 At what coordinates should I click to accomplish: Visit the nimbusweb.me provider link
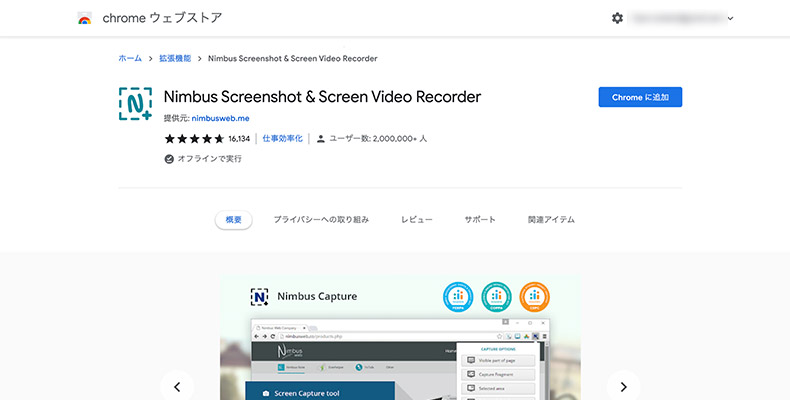pyautogui.click(x=220, y=118)
